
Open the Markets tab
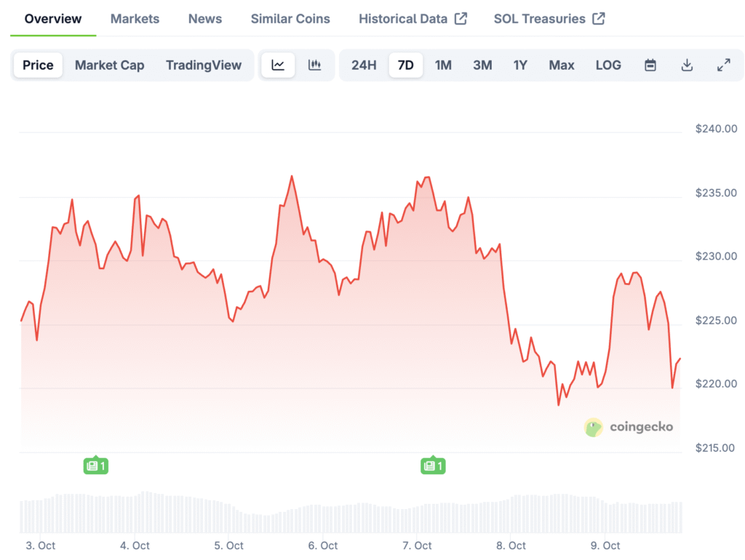tap(135, 19)
